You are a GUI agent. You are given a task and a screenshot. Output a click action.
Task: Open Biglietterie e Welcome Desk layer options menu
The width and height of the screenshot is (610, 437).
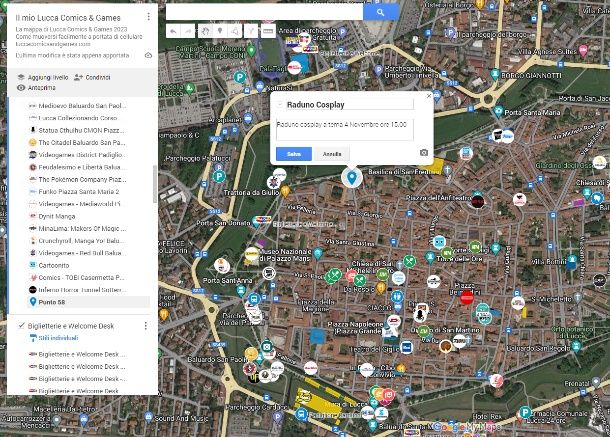145,326
